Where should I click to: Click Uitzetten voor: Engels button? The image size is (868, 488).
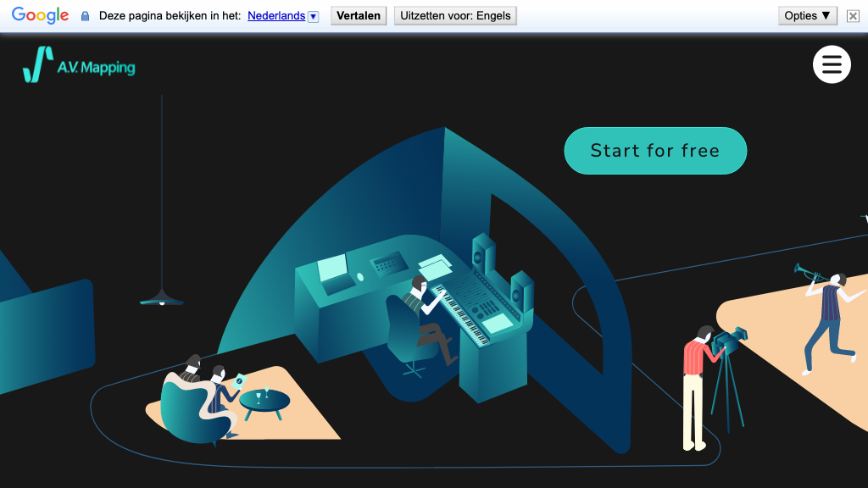tap(454, 15)
